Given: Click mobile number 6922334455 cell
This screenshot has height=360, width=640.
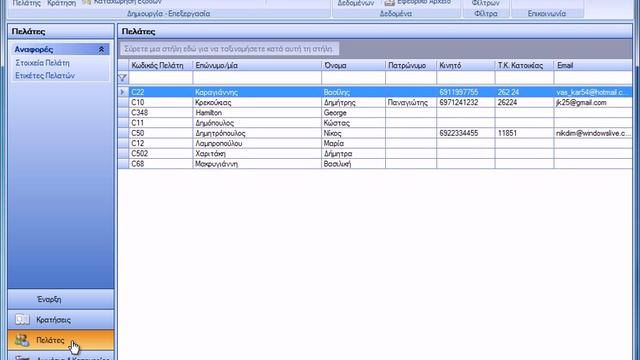Looking at the screenshot, I should click(465, 133).
